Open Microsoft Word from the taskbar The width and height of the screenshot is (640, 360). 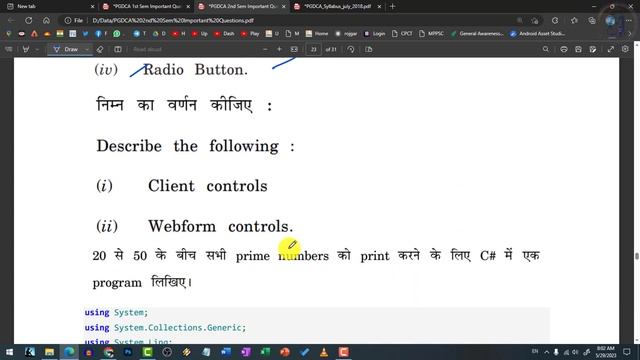pos(226,352)
